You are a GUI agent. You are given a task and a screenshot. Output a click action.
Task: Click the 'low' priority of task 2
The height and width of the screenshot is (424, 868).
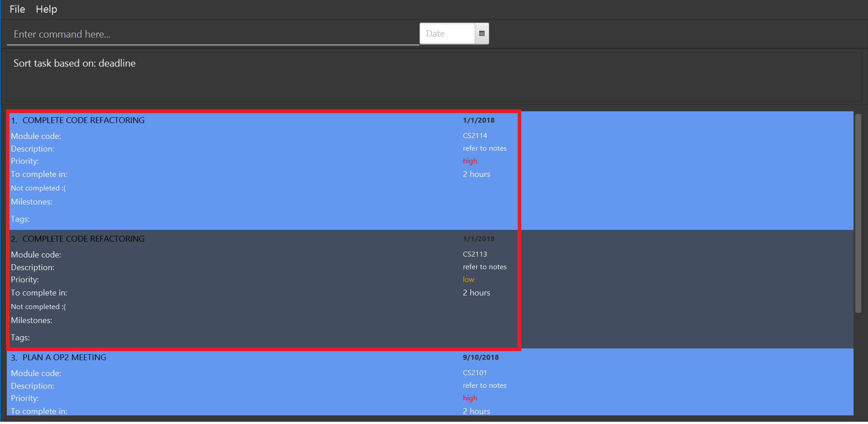pyautogui.click(x=468, y=280)
